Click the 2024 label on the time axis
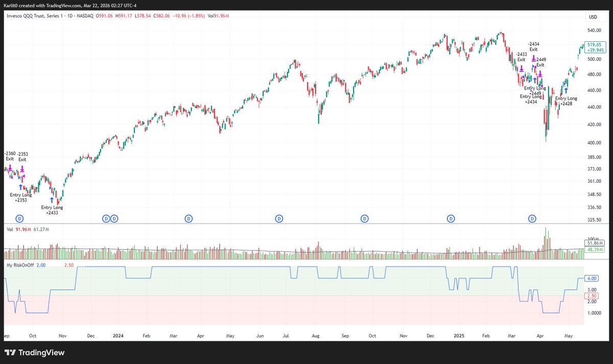Viewport: 613px width, 364px height. coord(118,335)
